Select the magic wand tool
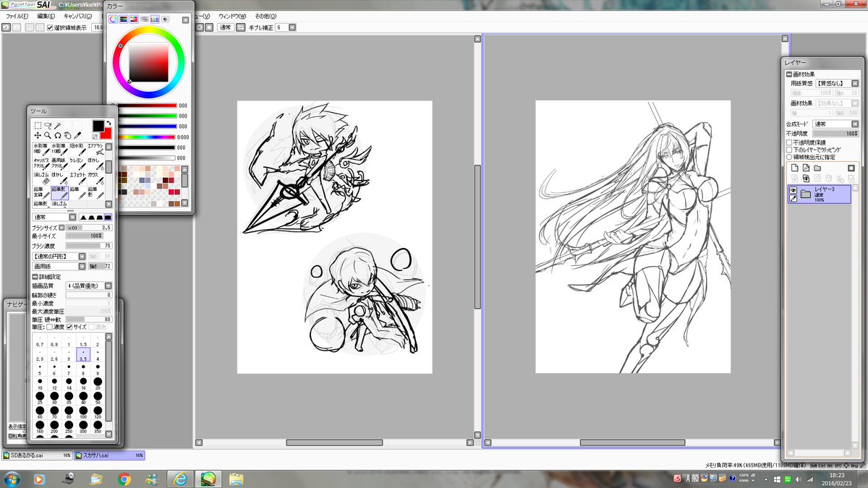Image resolution: width=868 pixels, height=488 pixels. [58, 125]
